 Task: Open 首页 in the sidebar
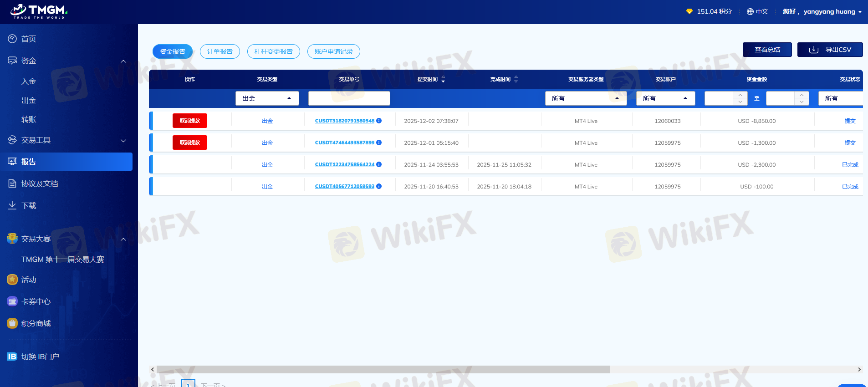coord(29,39)
